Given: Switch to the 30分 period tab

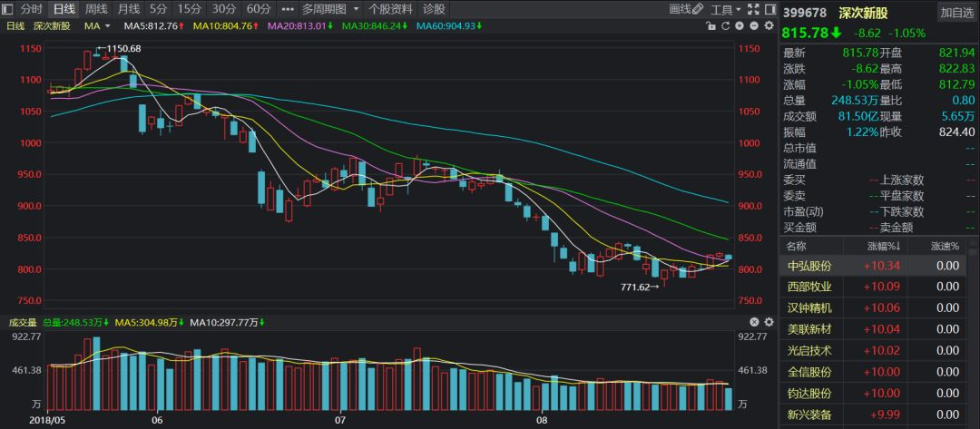Looking at the screenshot, I should tap(223, 9).
